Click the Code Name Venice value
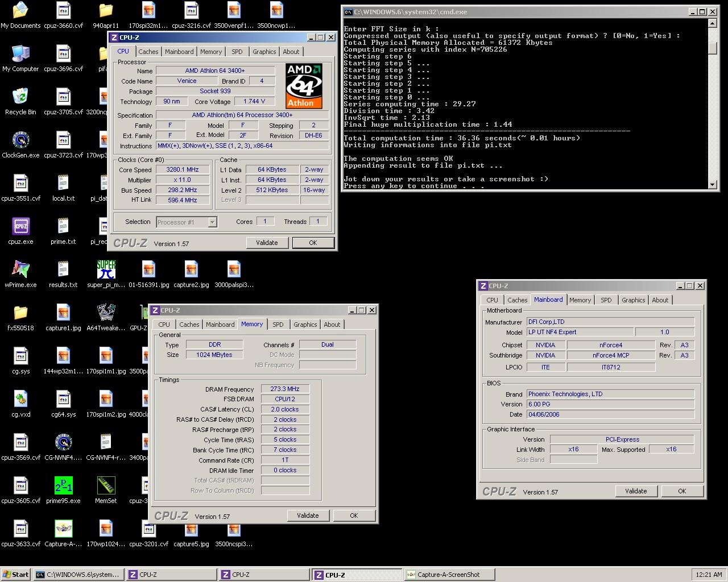728x582 pixels. pos(187,81)
